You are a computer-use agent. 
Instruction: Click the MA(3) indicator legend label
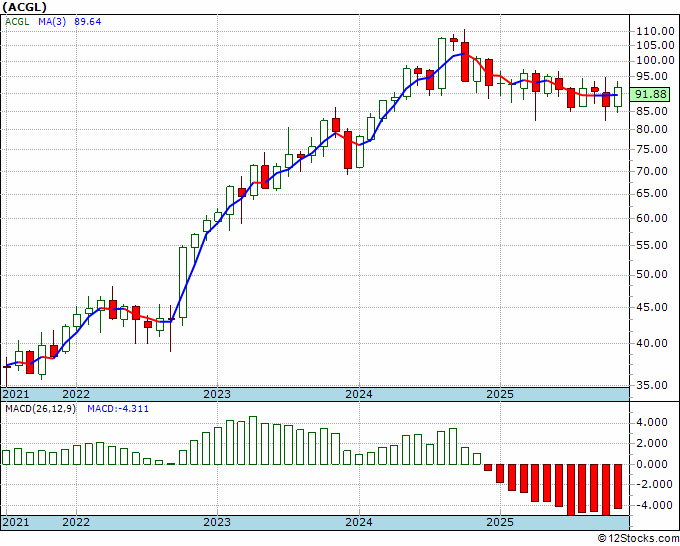(52, 21)
